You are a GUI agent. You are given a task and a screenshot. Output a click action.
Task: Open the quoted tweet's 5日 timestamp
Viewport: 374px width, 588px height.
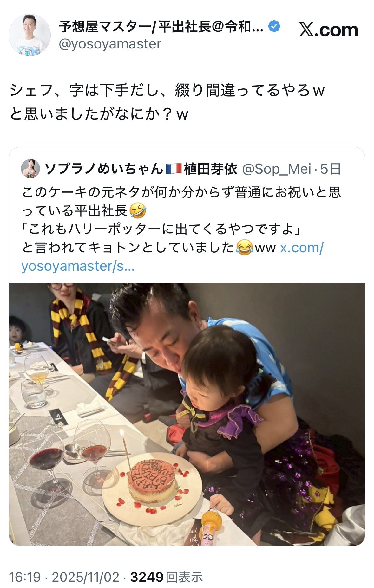pos(330,169)
